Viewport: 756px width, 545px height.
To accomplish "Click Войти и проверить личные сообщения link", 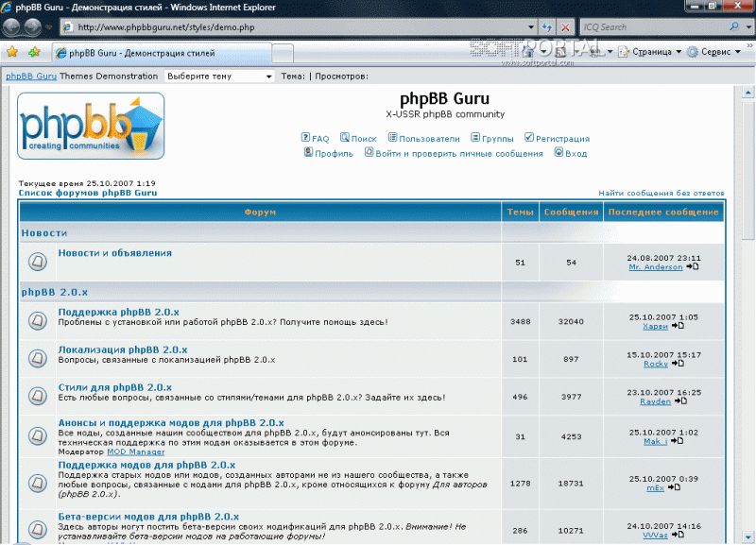I will [454, 153].
